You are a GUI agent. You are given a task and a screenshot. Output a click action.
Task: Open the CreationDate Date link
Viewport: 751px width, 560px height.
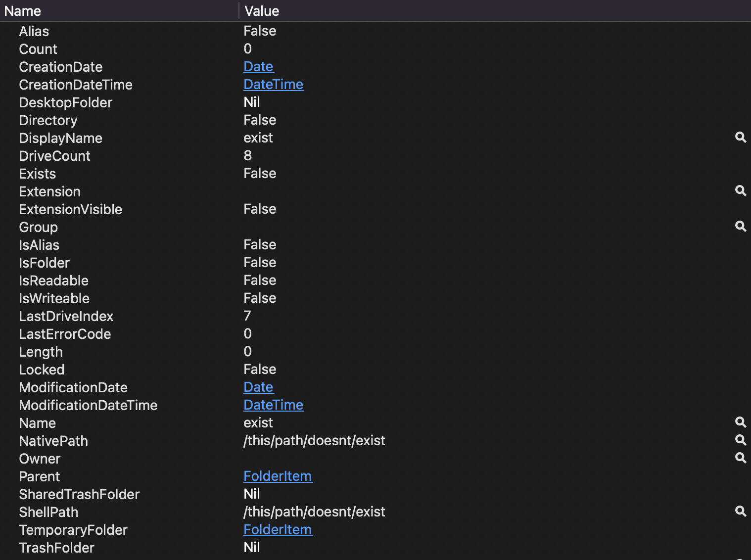[x=258, y=67]
